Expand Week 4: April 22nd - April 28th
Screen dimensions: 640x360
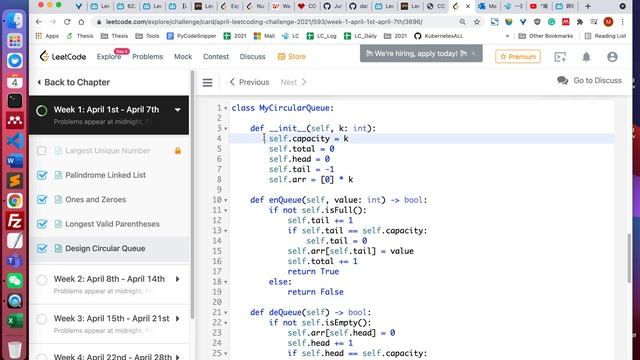178,357
